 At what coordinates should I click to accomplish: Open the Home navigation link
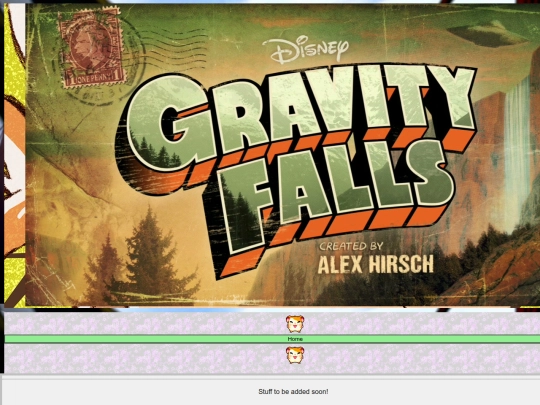pyautogui.click(x=295, y=339)
